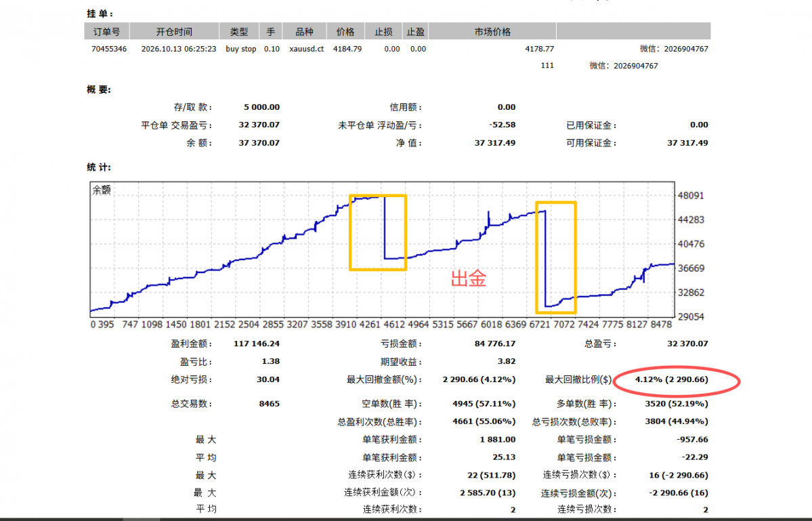Click the 开仓时间 column header
Viewport: 812px width, 521px height.
coord(174,32)
